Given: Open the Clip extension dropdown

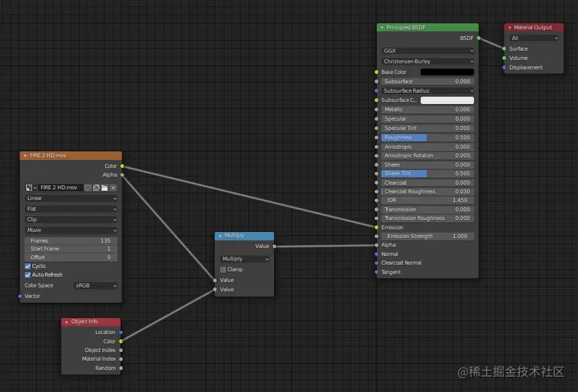Looking at the screenshot, I should (71, 220).
